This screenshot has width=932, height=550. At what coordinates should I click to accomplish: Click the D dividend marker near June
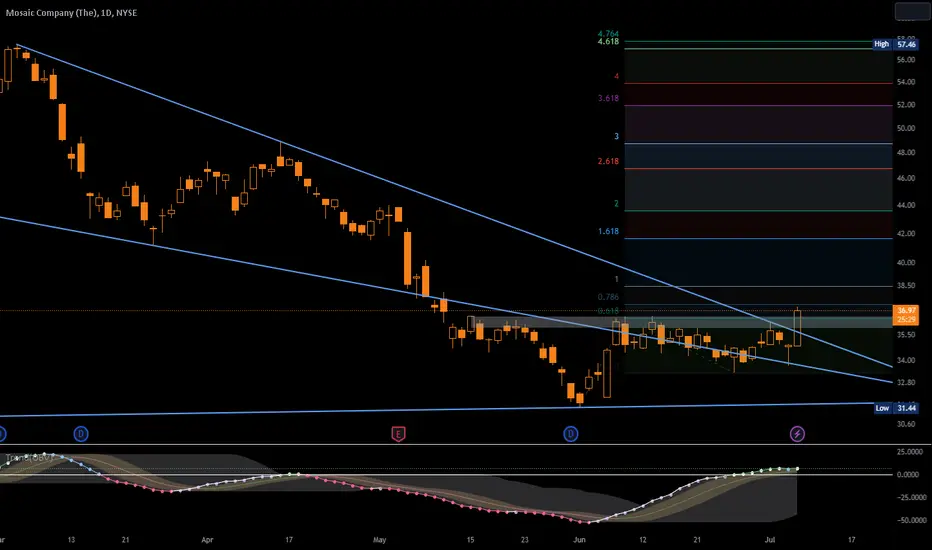pos(571,434)
